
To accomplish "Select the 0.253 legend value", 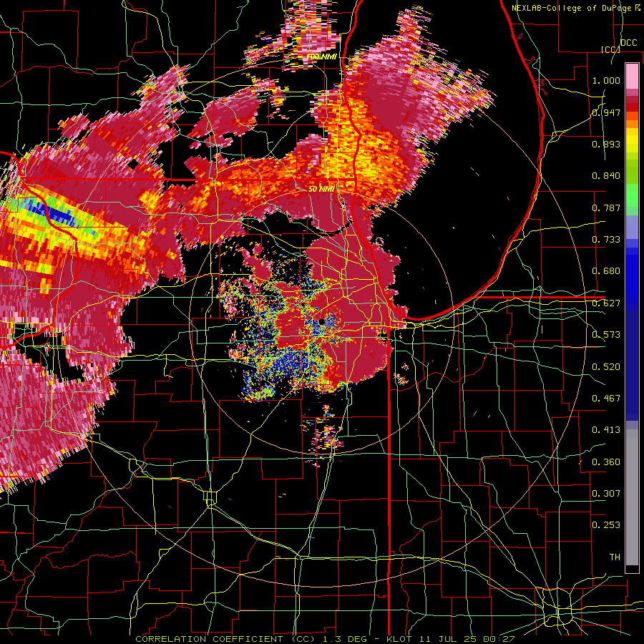I will (606, 525).
